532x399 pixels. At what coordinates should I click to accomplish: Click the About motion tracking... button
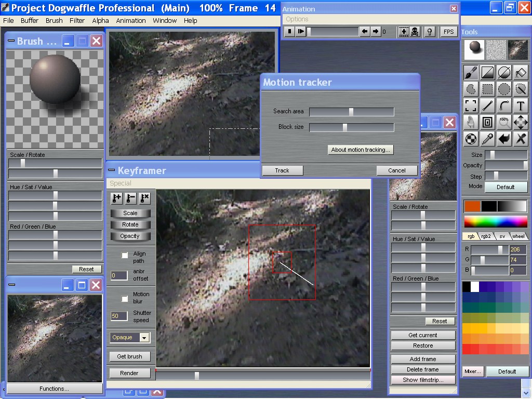click(361, 150)
